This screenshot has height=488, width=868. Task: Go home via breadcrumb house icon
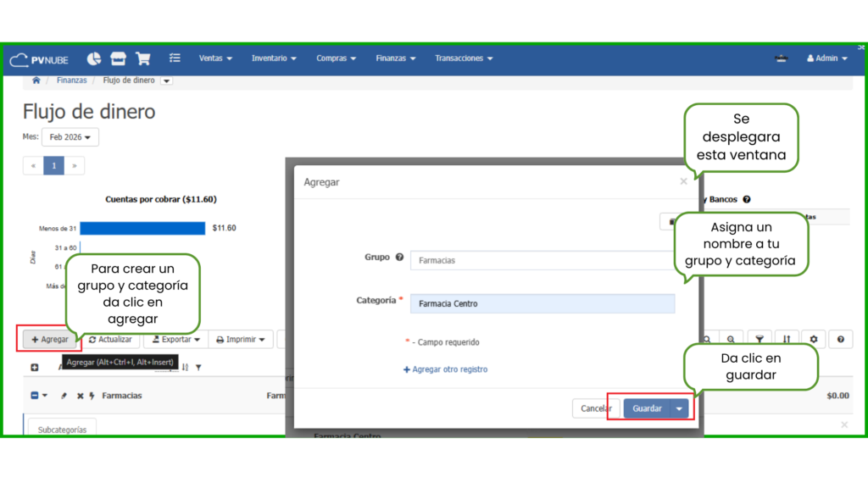[x=36, y=80]
